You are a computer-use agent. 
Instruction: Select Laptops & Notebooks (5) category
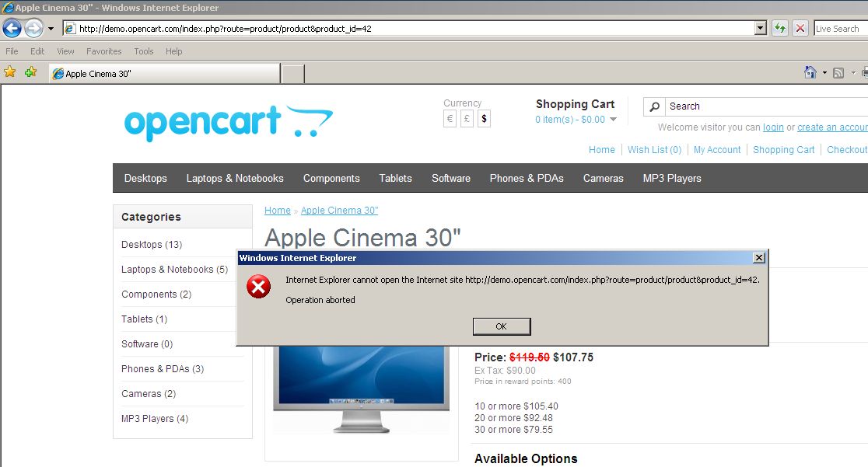(x=174, y=269)
